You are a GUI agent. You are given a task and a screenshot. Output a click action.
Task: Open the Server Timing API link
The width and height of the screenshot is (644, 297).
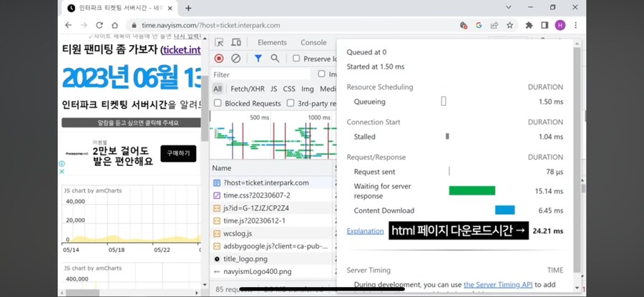(x=498, y=284)
